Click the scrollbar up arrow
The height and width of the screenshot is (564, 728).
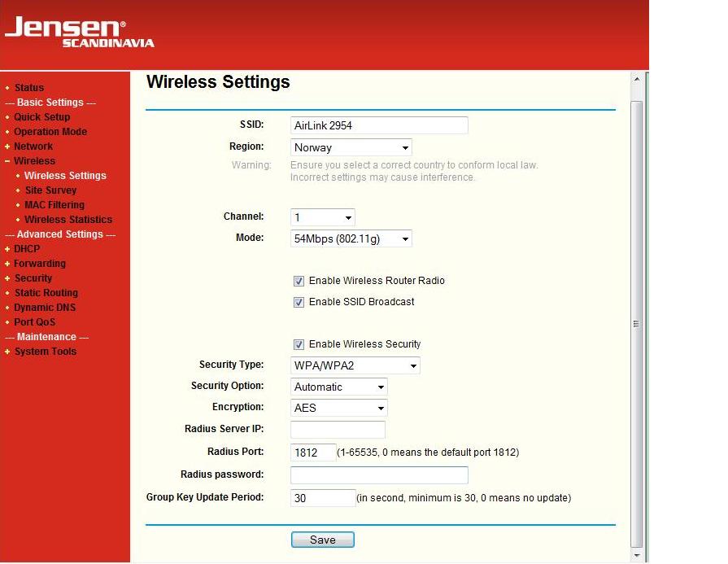637,80
